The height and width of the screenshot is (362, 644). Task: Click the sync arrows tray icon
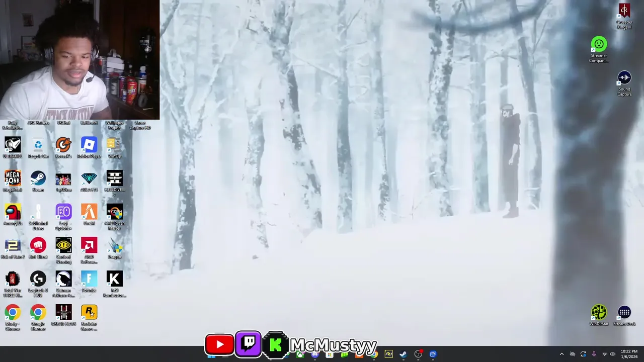coord(583,354)
